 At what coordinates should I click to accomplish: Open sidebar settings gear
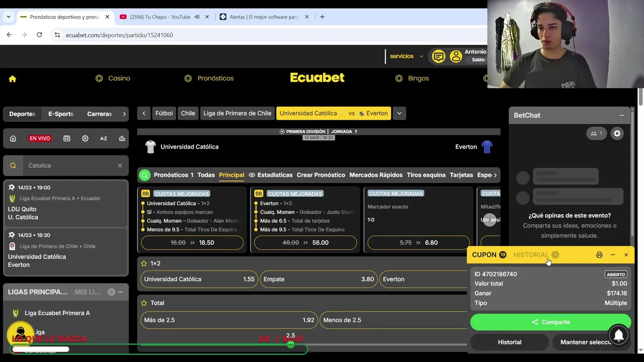tap(85, 138)
